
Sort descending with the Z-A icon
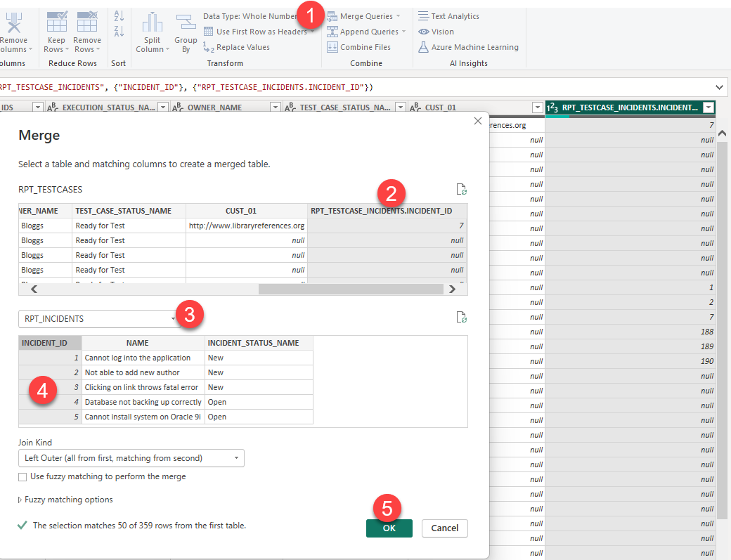pos(119,31)
